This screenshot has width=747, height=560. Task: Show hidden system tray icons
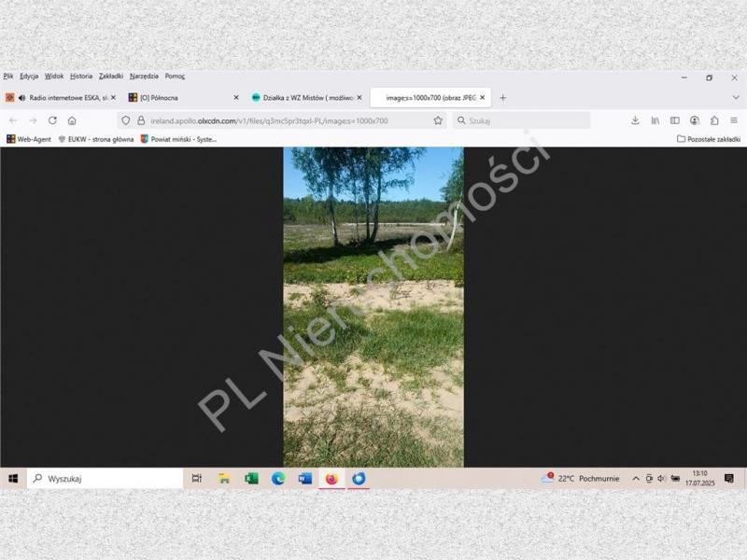click(636, 479)
